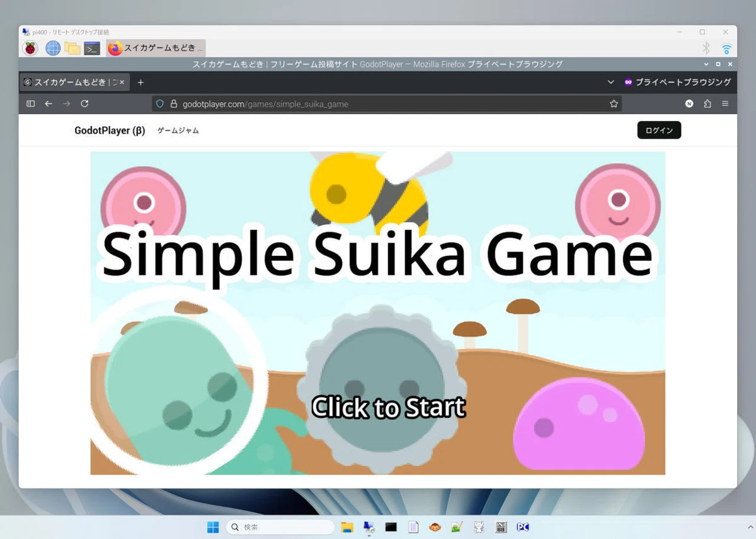Open a new tab with plus button
Viewport: 756px width, 539px height.
coord(140,83)
